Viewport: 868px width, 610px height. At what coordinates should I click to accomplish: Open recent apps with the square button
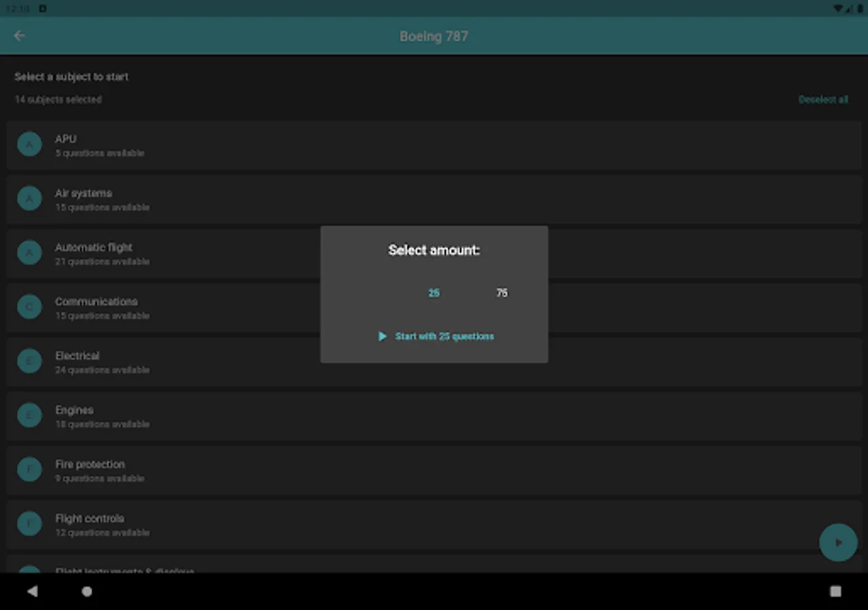[835, 591]
